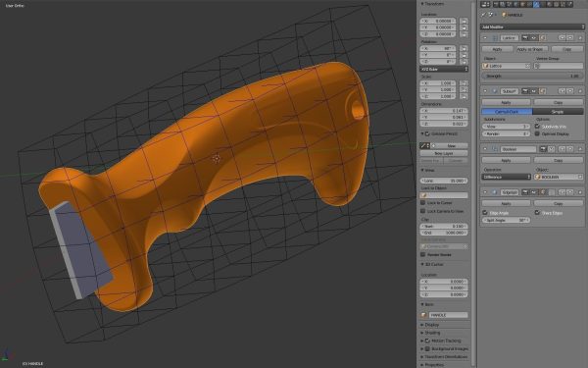Copy the Subsurf modifier
The image size is (588, 368).
tap(559, 102)
